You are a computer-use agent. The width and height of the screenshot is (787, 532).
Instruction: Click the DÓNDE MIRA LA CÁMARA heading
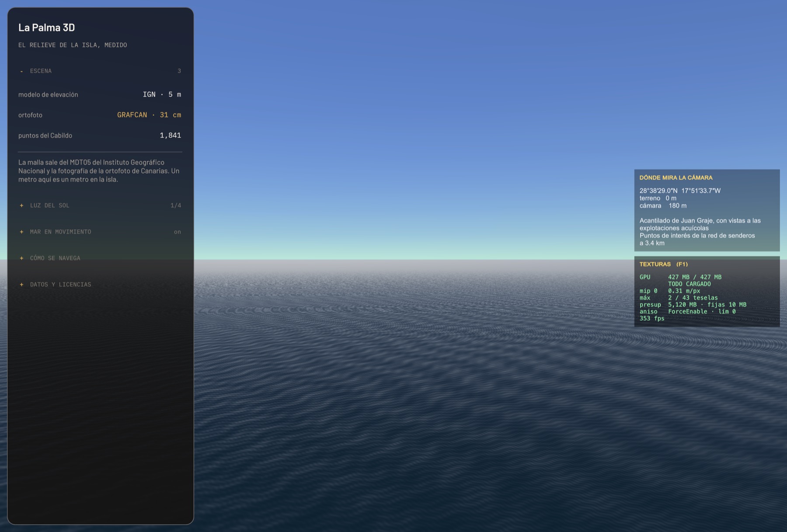click(x=676, y=178)
